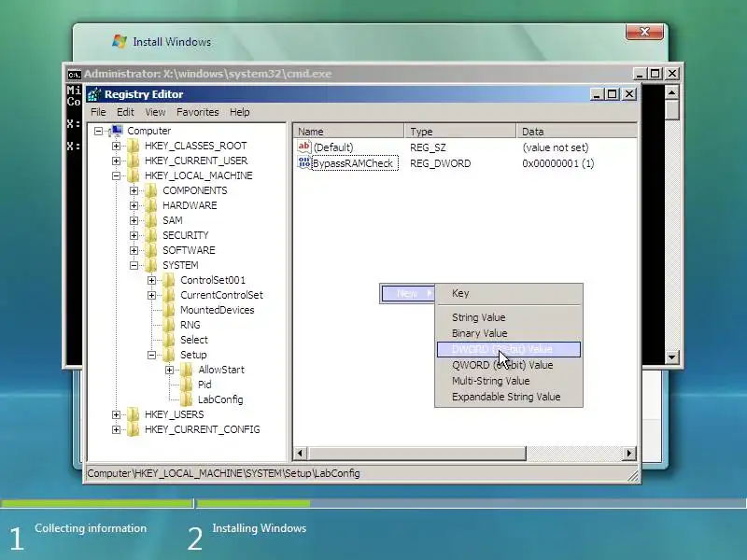Click the cmd.exe window title icon

[x=74, y=75]
